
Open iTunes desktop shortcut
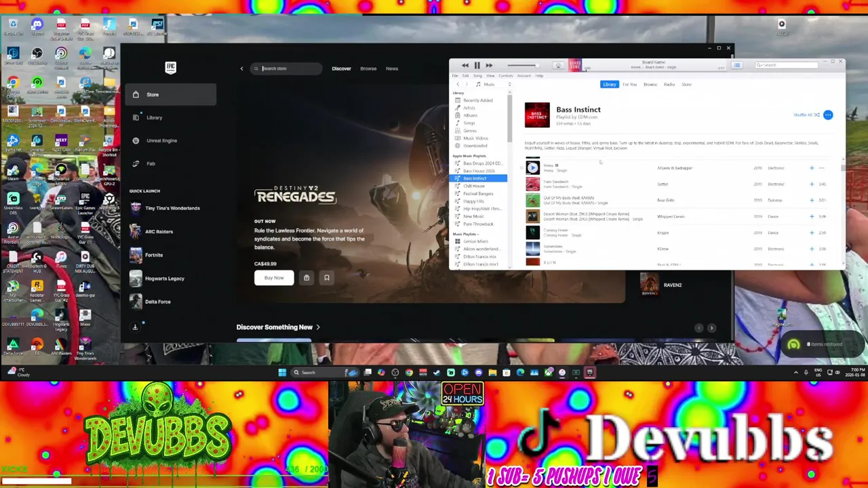tap(61, 261)
